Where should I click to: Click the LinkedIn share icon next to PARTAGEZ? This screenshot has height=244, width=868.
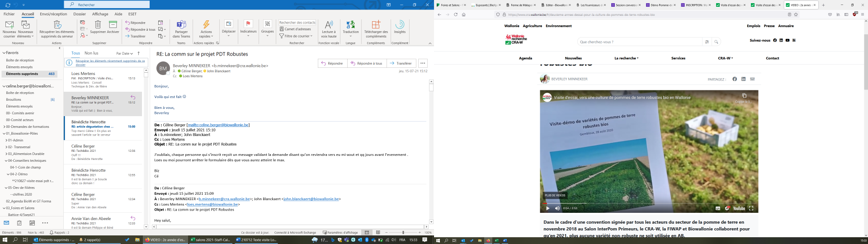pyautogui.click(x=744, y=79)
